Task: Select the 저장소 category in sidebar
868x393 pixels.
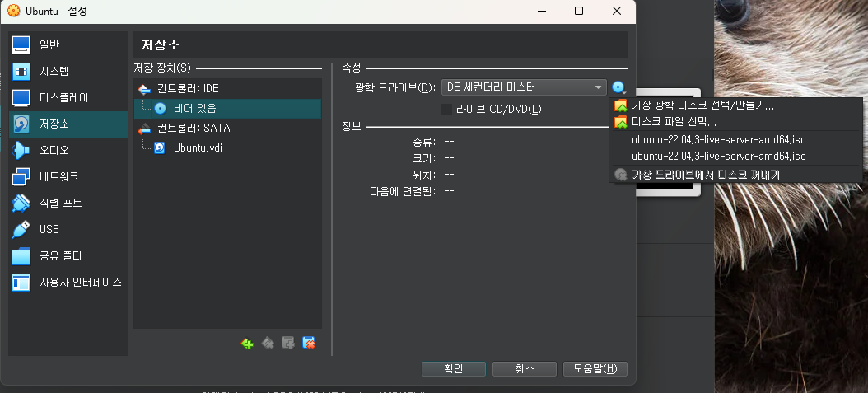Action: 68,124
